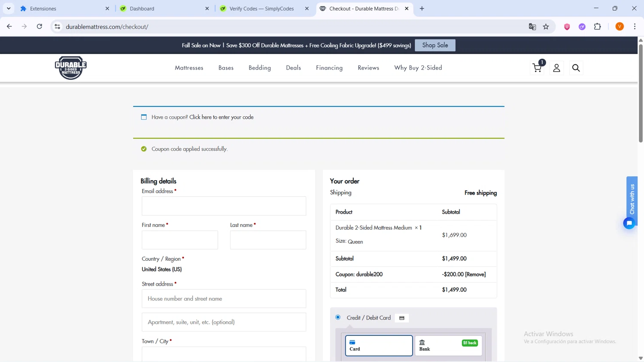Open the Why Buy 2-Sided menu

[x=418, y=68]
